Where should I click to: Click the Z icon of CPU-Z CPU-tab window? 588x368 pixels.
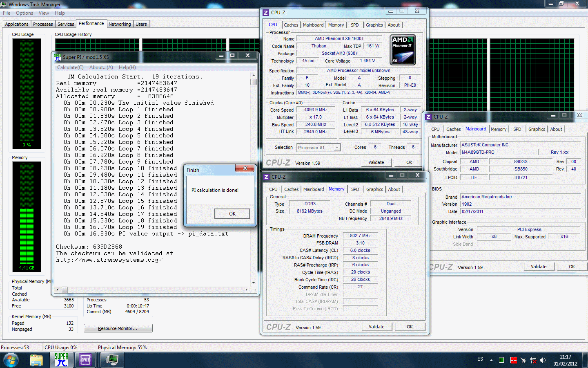click(266, 13)
